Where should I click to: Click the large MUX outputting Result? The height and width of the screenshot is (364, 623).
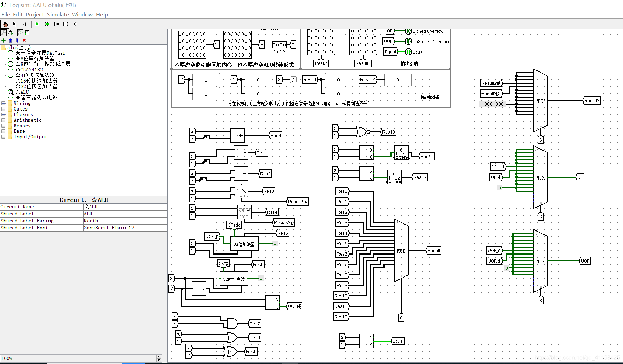(401, 250)
